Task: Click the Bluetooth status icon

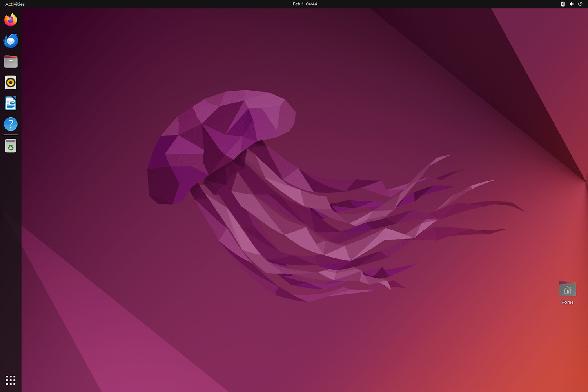Action: [x=563, y=4]
